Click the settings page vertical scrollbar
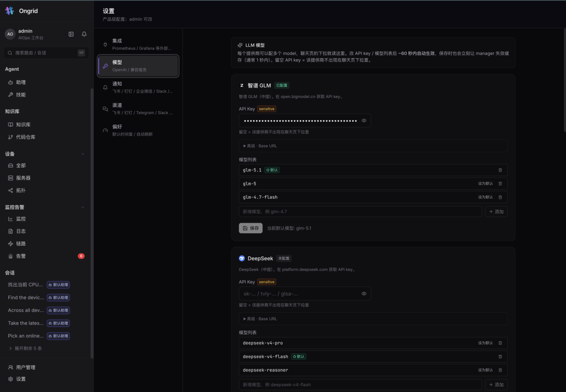 pyautogui.click(x=564, y=80)
